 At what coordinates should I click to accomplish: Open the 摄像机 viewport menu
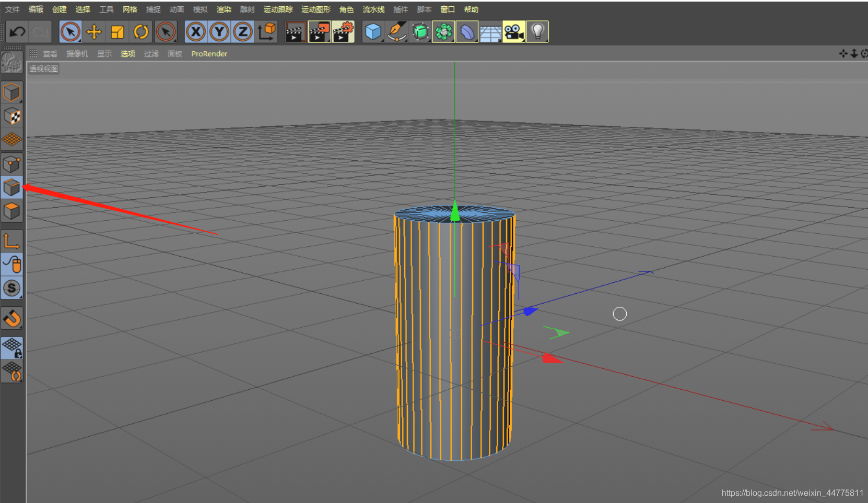77,54
